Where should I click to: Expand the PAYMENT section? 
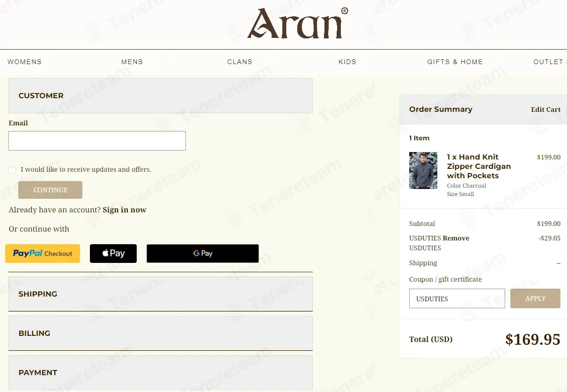[x=161, y=372]
